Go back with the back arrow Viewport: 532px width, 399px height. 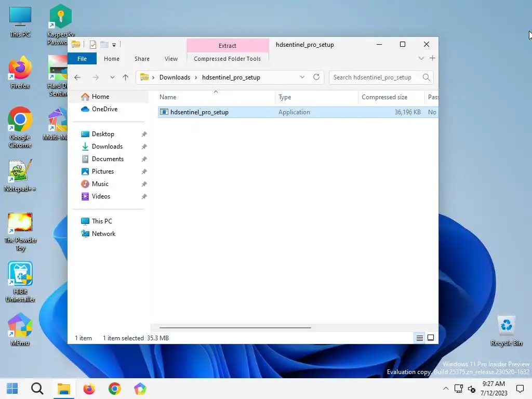pyautogui.click(x=77, y=77)
